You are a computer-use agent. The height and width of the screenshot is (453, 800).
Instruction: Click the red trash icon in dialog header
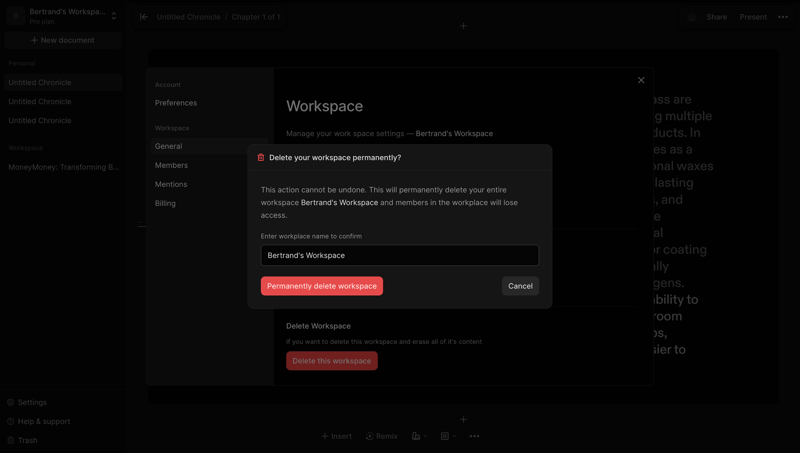point(261,158)
